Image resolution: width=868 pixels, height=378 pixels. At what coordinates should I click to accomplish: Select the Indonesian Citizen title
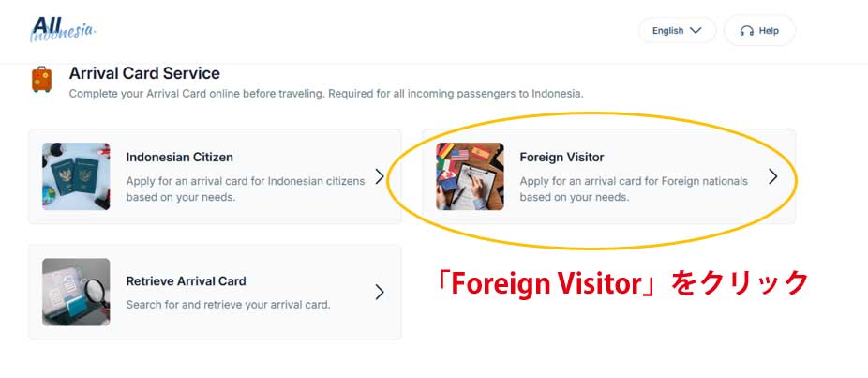click(x=180, y=158)
